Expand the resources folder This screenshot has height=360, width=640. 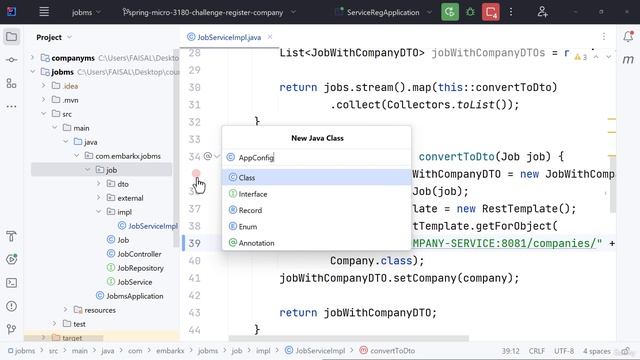65,310
